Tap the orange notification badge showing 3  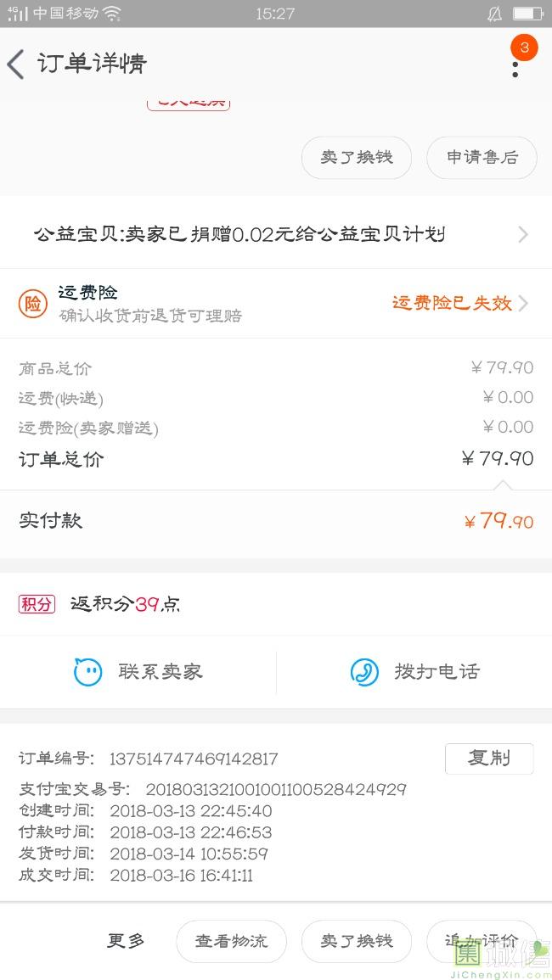coord(524,48)
